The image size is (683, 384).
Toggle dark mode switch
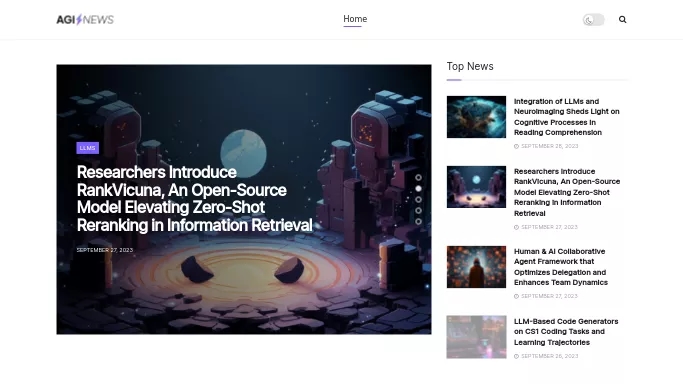click(x=594, y=20)
